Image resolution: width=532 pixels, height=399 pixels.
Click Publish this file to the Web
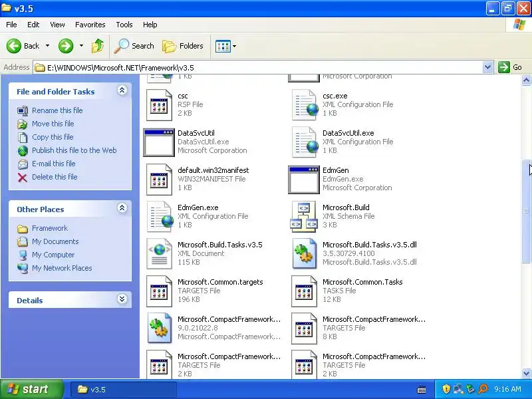pos(74,150)
